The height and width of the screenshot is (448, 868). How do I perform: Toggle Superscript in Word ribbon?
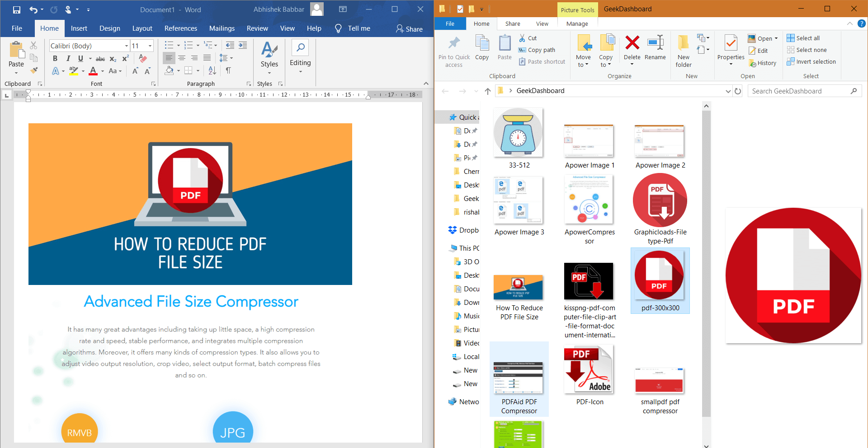point(126,58)
